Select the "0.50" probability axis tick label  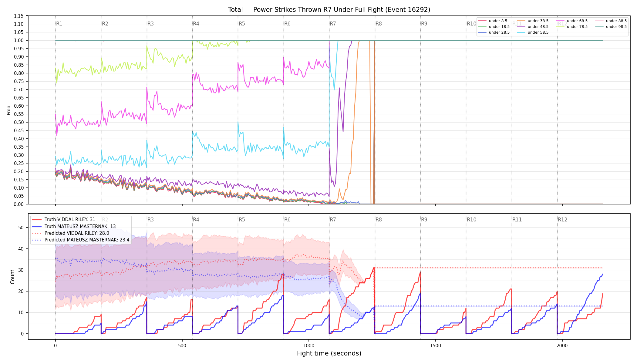[x=19, y=122]
